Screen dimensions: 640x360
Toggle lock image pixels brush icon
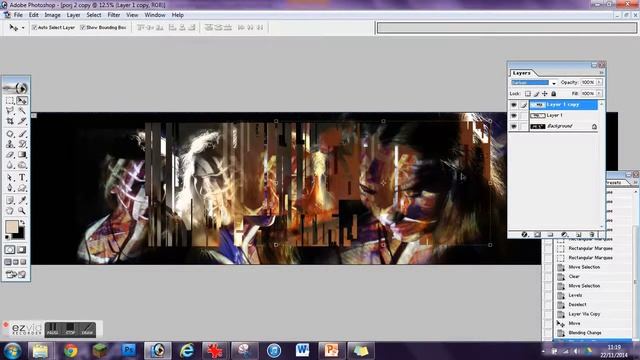tap(536, 93)
